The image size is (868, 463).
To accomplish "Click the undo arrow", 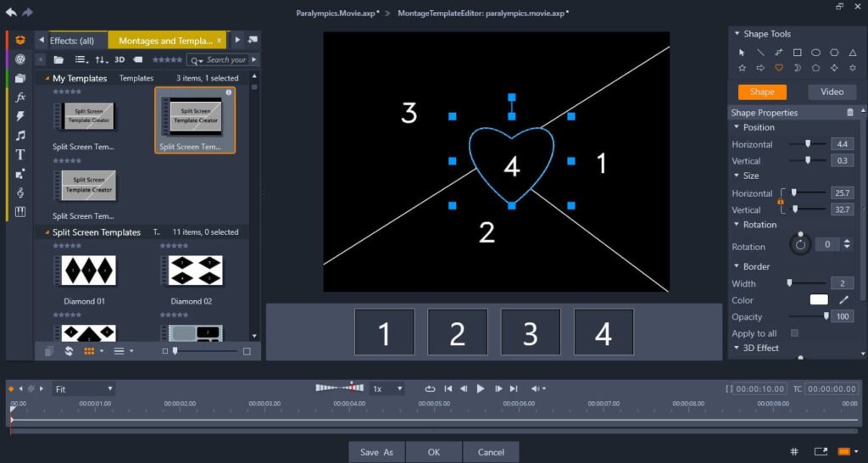I will coord(11,12).
